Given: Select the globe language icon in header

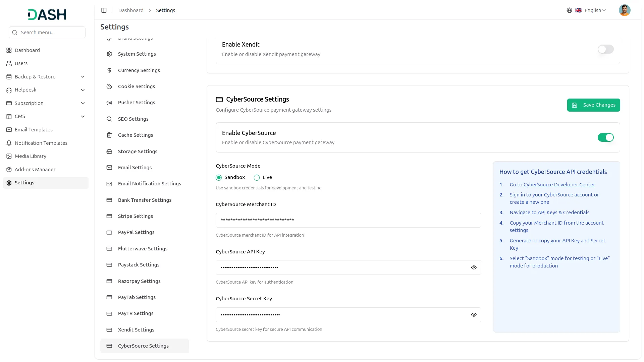Looking at the screenshot, I should coord(569,10).
